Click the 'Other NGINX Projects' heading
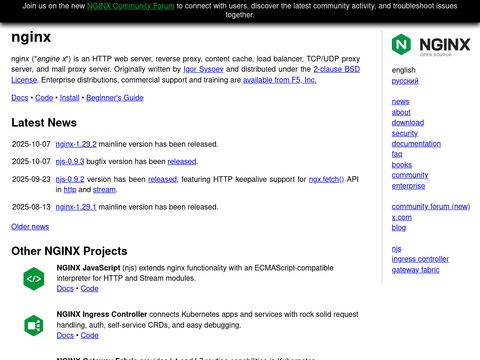480x360 pixels. pos(69,251)
